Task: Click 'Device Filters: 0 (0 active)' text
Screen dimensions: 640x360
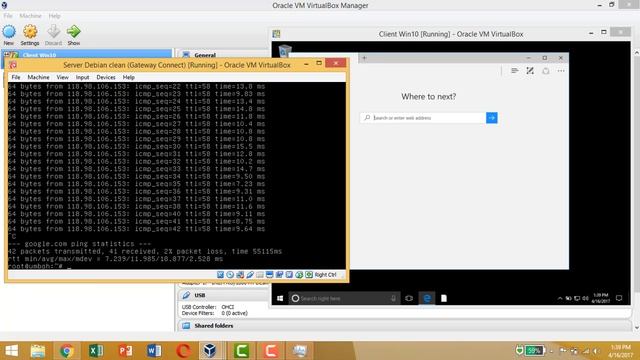Action: pyautogui.click(x=215, y=313)
